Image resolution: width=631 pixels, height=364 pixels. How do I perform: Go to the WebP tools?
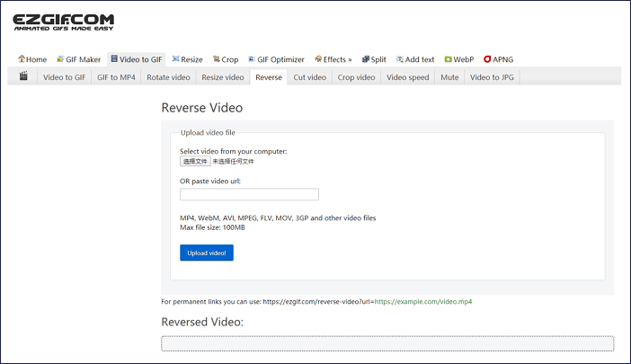pyautogui.click(x=458, y=59)
